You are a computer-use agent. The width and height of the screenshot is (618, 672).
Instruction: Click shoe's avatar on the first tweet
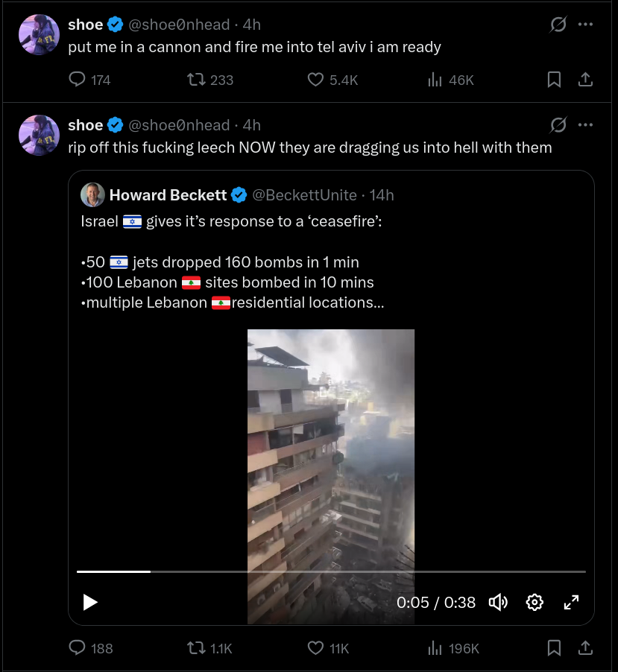click(x=39, y=35)
